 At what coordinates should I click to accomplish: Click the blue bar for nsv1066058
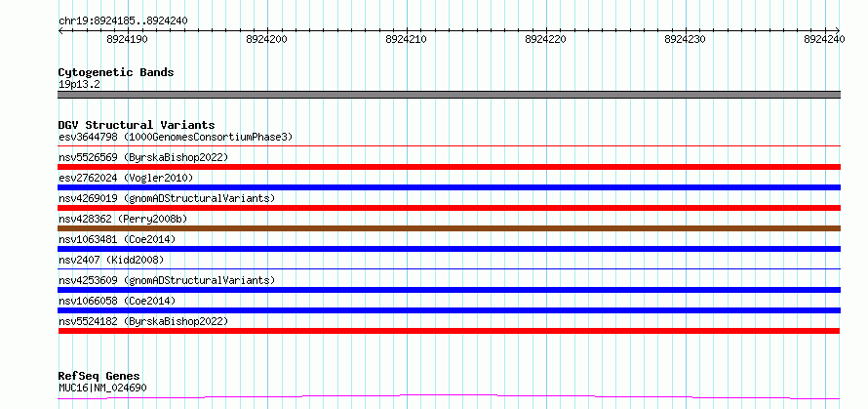click(x=449, y=310)
